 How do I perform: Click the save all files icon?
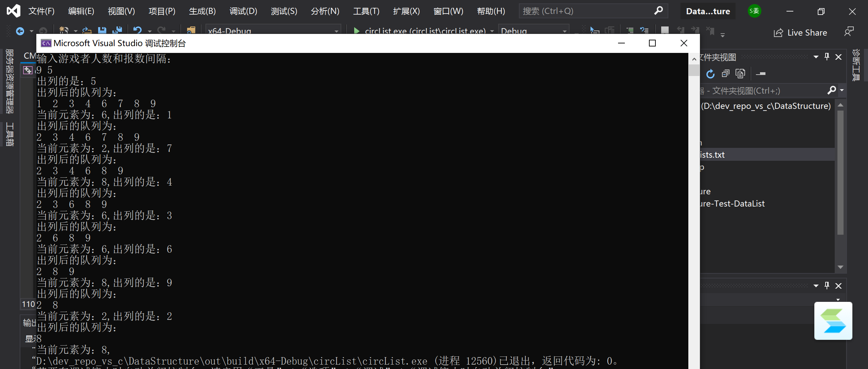click(117, 31)
